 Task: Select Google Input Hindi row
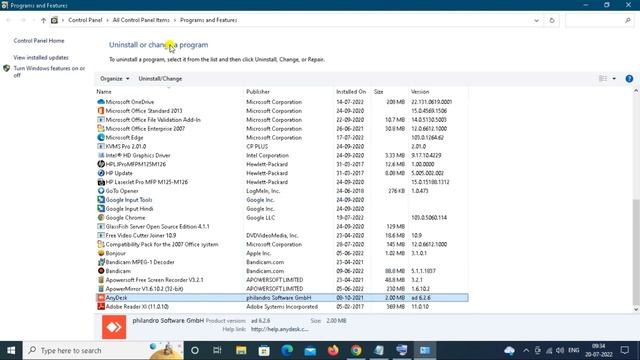click(282, 209)
